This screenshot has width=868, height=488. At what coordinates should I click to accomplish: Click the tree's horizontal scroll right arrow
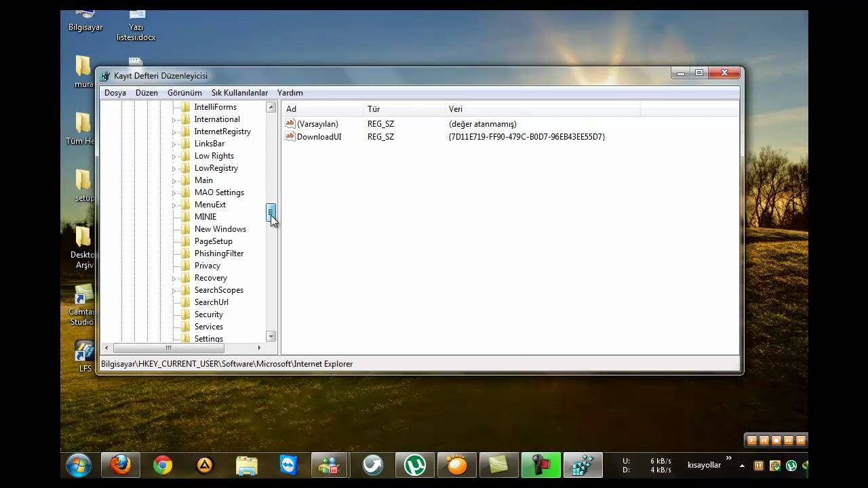pos(259,348)
